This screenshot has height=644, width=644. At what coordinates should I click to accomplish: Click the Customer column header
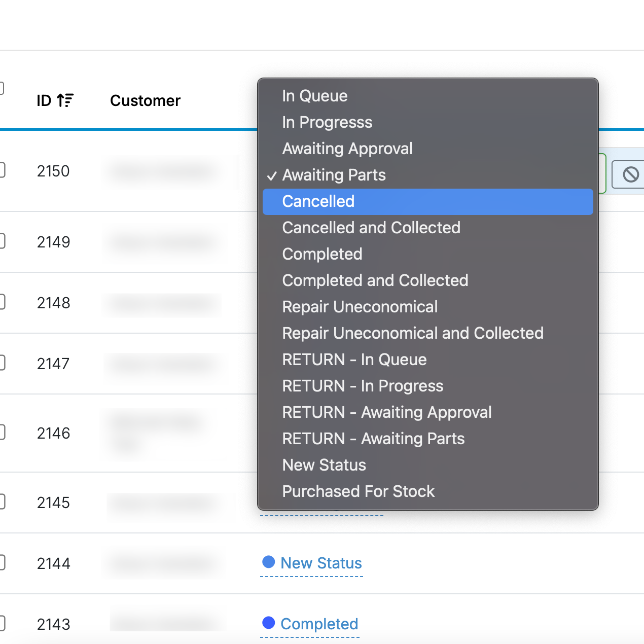pyautogui.click(x=145, y=100)
